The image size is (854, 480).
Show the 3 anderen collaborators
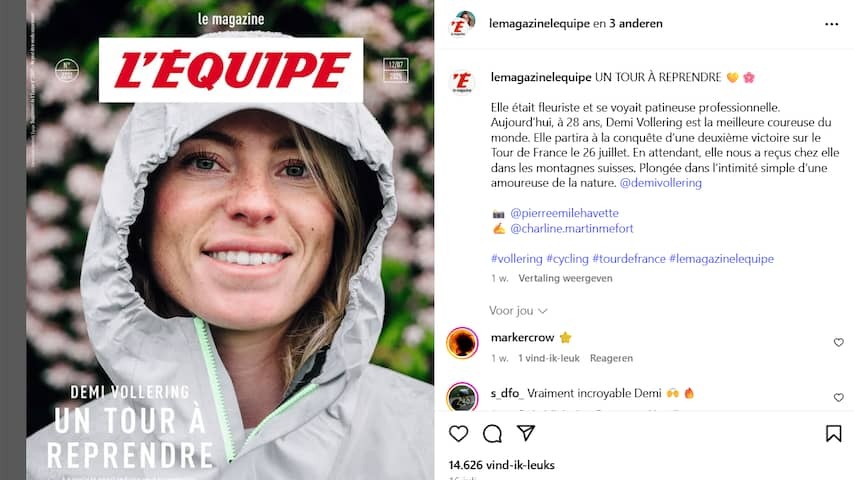coord(636,23)
